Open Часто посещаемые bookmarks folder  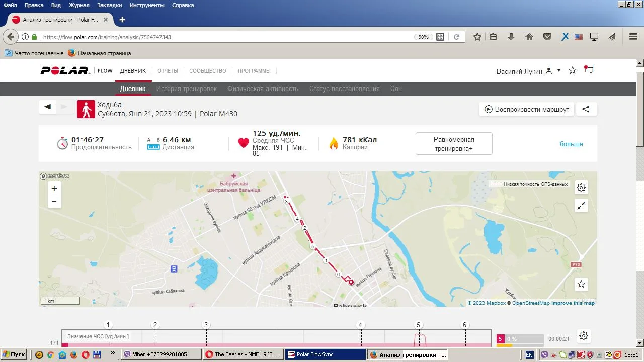click(34, 53)
